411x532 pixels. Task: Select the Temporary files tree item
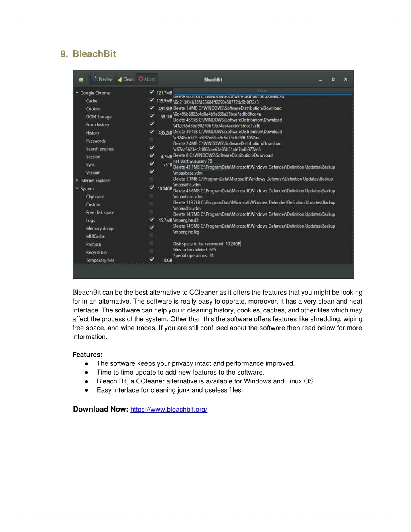coord(100,261)
